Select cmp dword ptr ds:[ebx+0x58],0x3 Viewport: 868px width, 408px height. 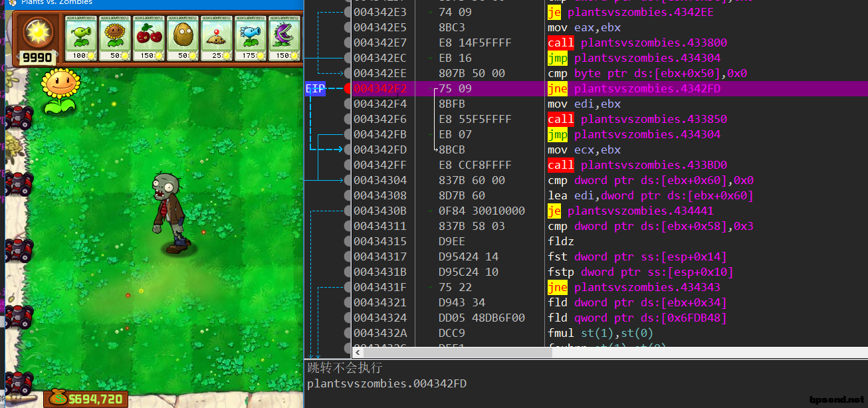coord(651,226)
